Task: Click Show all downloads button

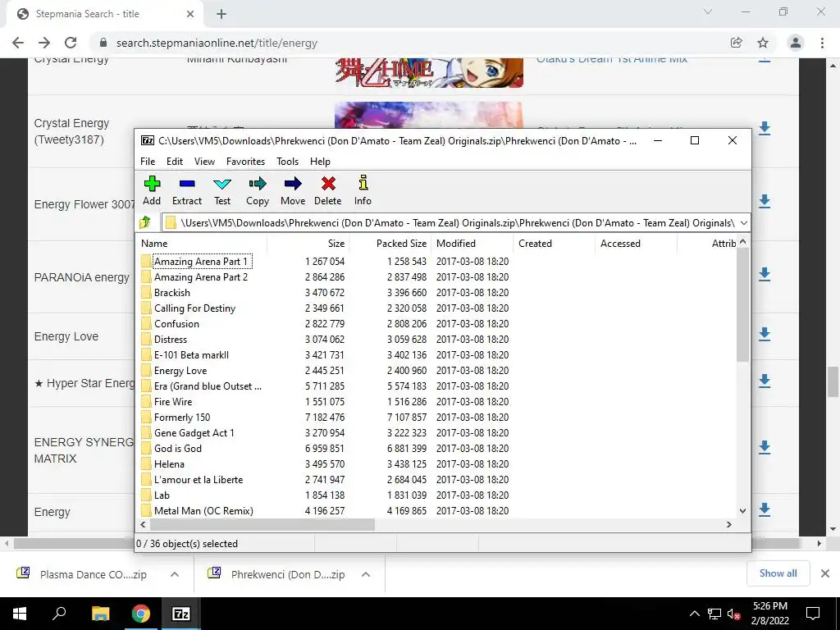Action: click(778, 573)
